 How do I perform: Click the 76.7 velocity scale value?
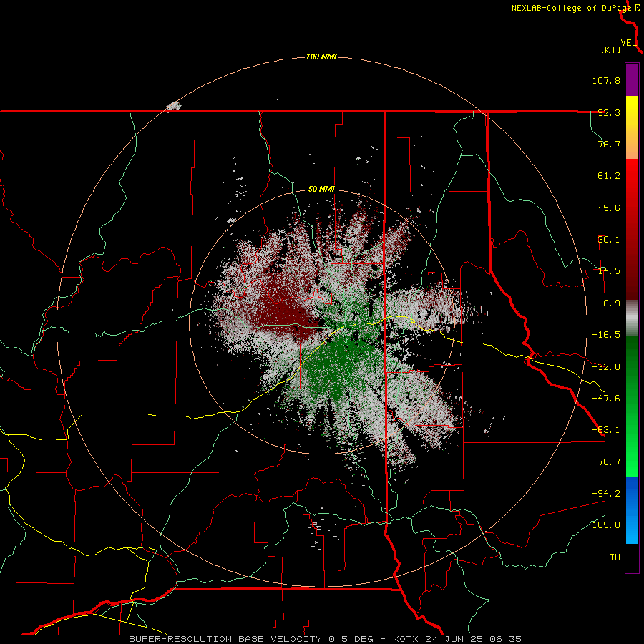coord(609,144)
